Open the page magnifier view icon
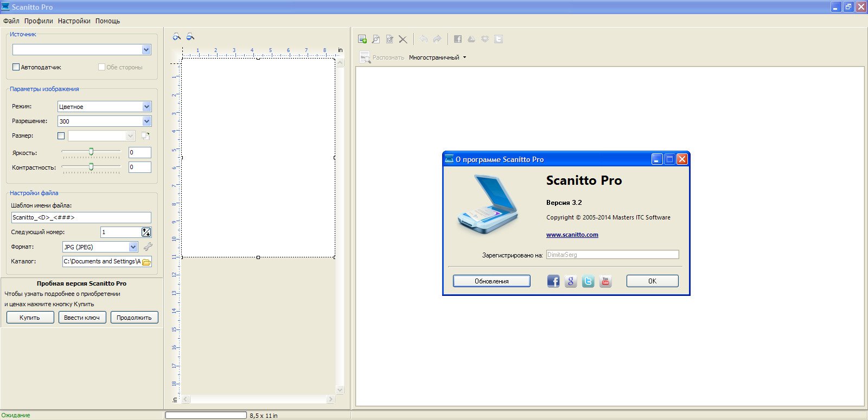 [x=375, y=39]
